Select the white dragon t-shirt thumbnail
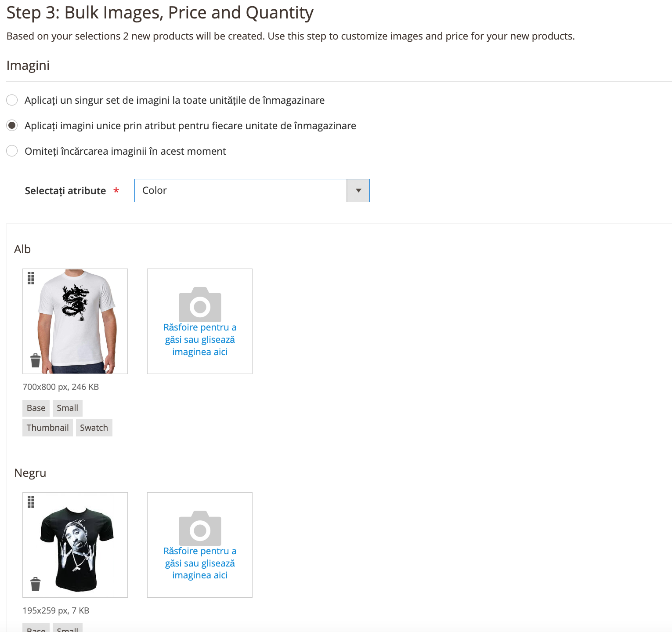 pos(75,321)
